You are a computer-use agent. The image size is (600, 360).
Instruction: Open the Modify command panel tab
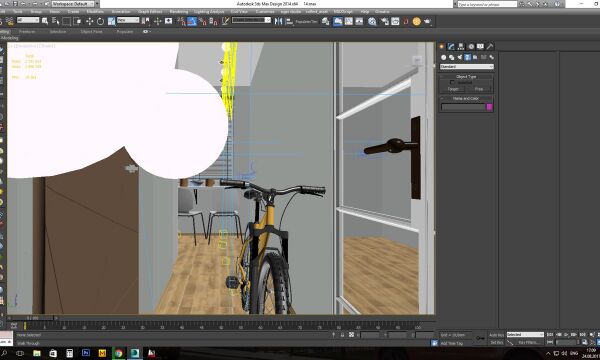point(451,46)
